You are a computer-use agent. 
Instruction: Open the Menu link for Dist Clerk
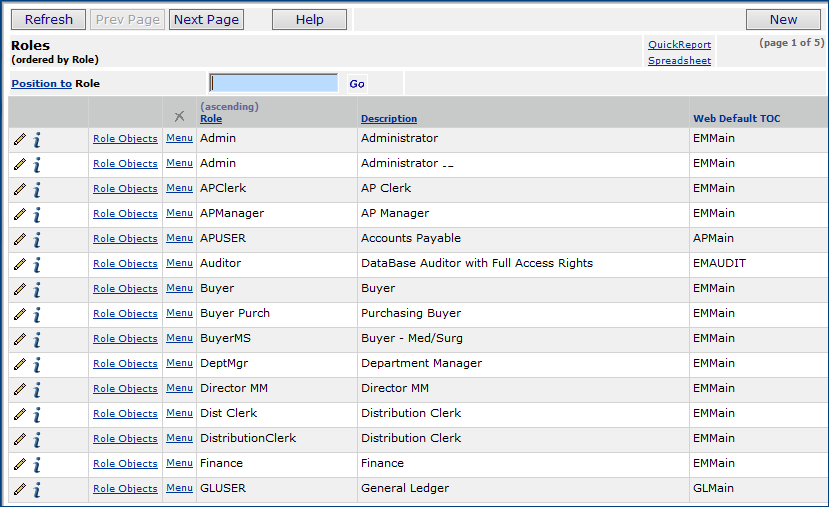point(179,413)
